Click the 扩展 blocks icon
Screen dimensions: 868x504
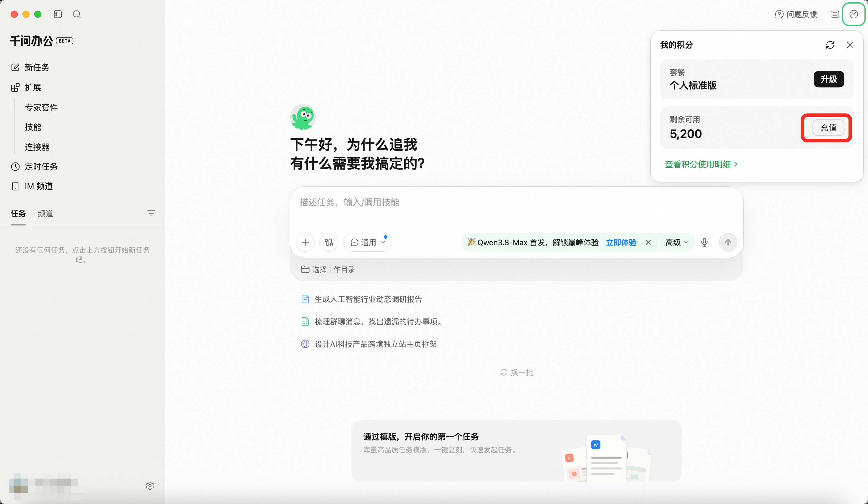(15, 87)
